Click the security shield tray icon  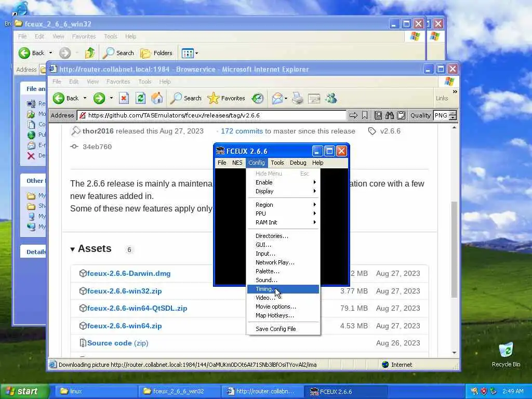[x=484, y=391]
